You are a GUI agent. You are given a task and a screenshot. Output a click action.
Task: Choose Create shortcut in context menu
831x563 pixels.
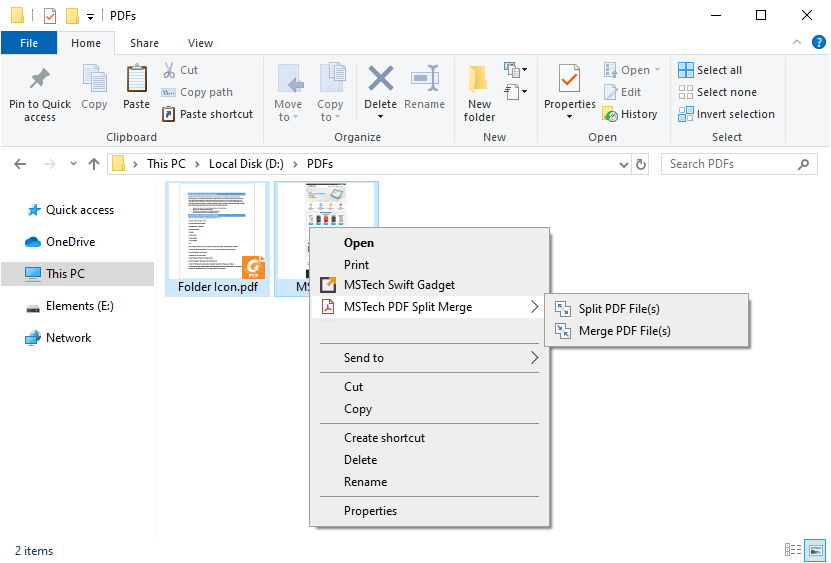pos(429,438)
